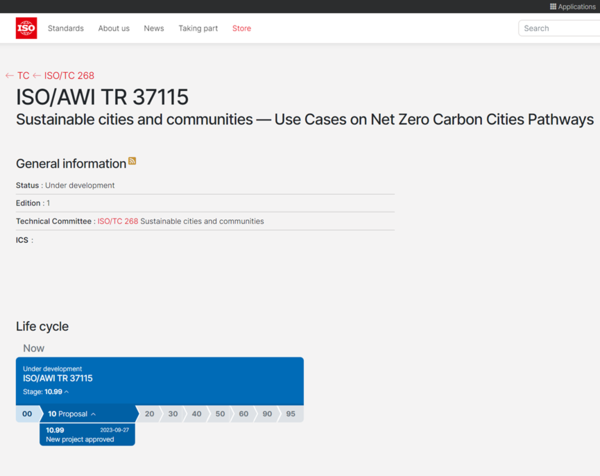
Task: Open the Standards menu
Action: [x=65, y=28]
